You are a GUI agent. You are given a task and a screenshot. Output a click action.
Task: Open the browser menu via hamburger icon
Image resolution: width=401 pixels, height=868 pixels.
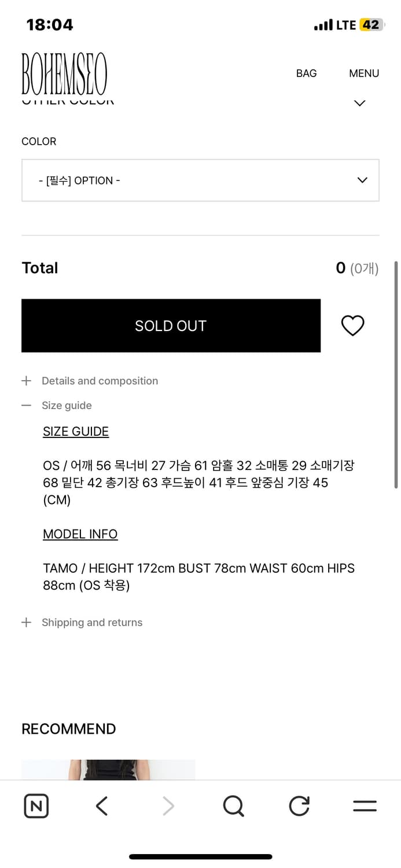[365, 806]
